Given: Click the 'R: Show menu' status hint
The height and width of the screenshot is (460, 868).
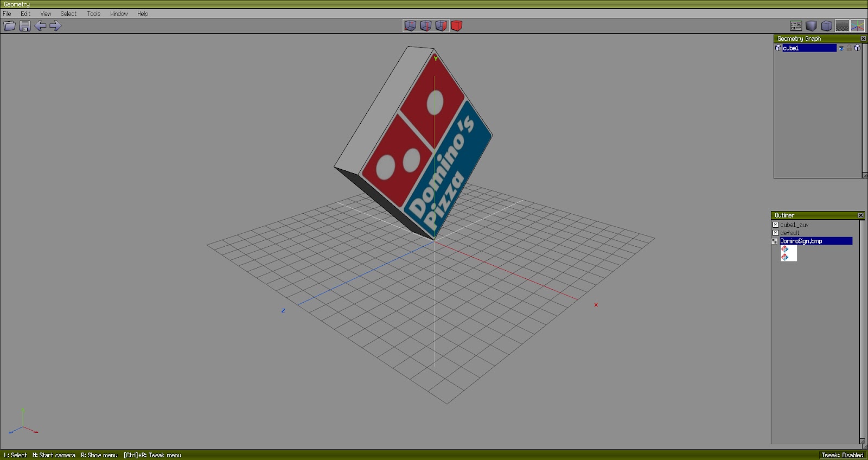Looking at the screenshot, I should pyautogui.click(x=99, y=455).
